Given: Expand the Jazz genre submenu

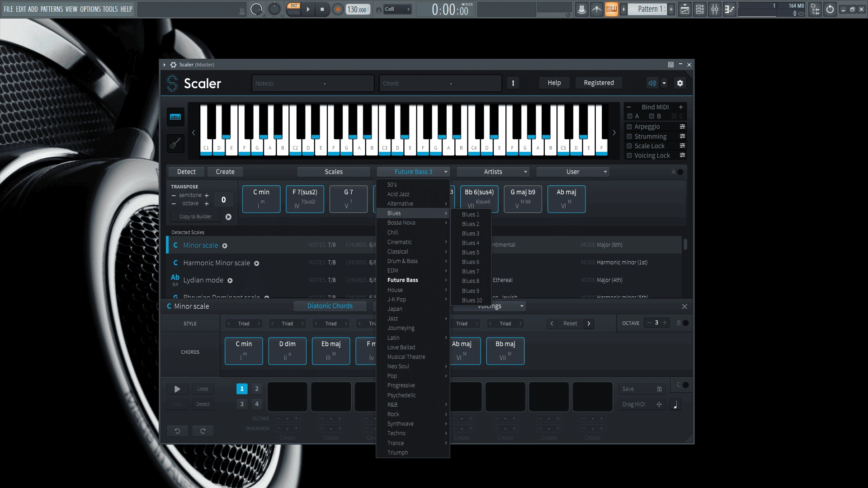Looking at the screenshot, I should coord(413,319).
